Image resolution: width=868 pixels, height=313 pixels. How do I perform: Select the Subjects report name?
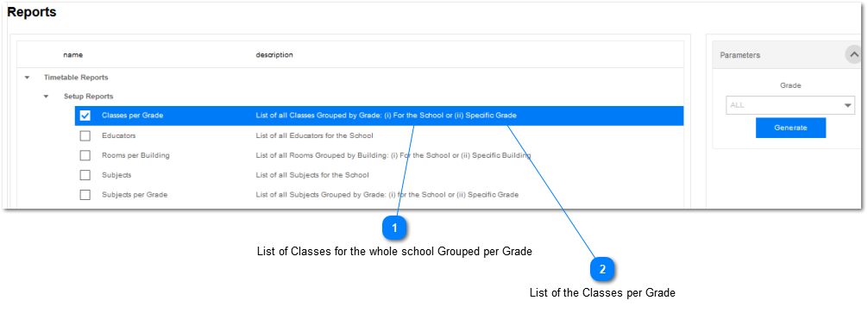click(x=116, y=175)
